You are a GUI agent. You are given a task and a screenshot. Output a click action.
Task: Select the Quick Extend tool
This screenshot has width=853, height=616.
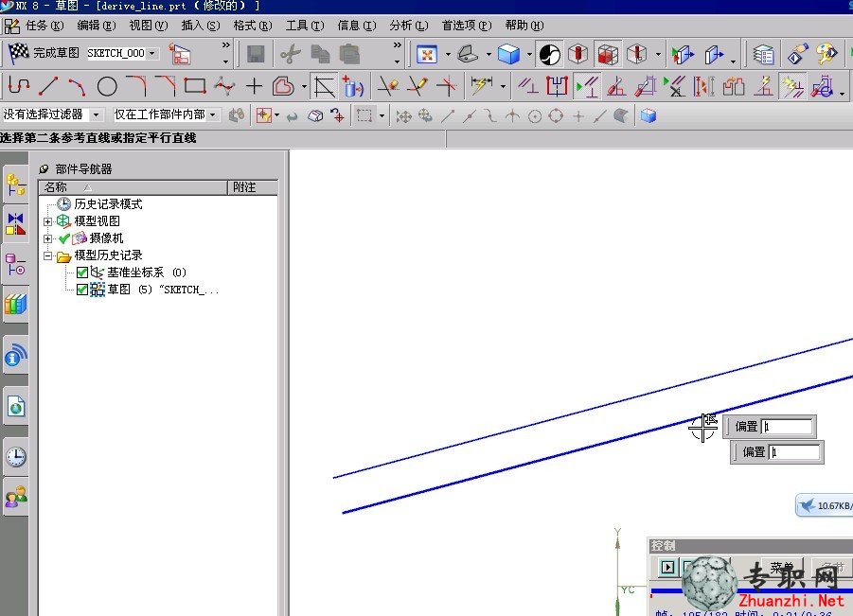click(418, 86)
